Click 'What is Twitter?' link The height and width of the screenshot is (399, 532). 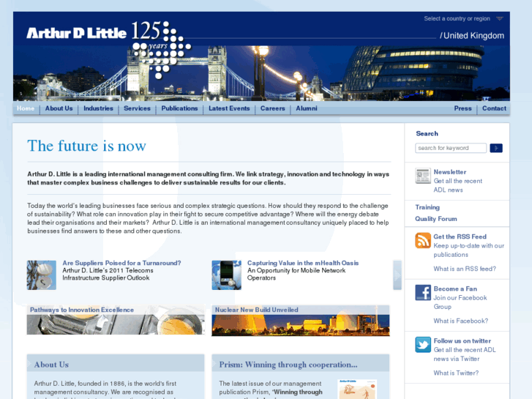(456, 373)
